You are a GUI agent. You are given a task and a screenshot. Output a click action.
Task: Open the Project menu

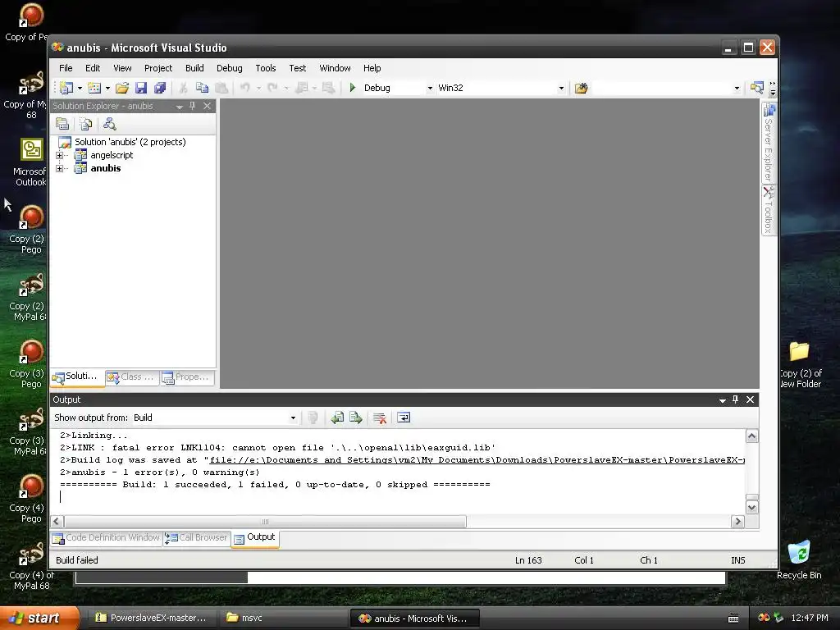point(158,68)
